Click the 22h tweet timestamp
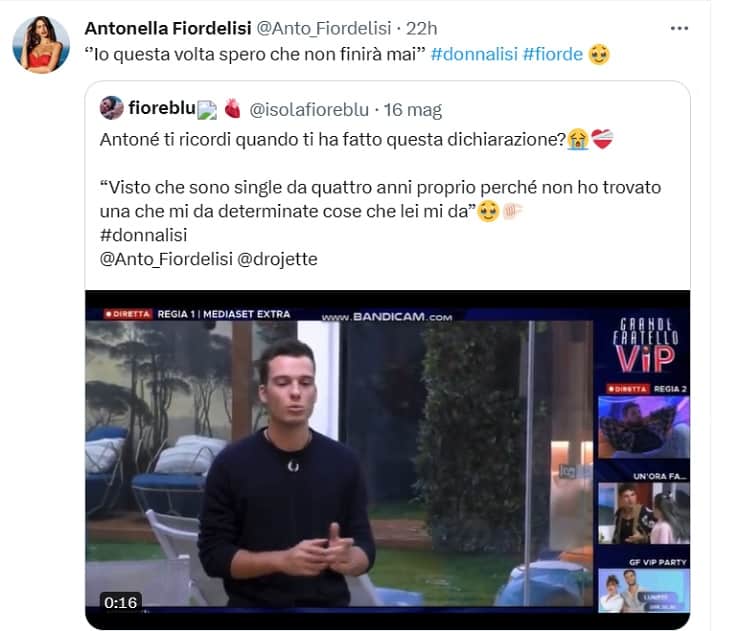This screenshot has height=631, width=740. [421, 28]
